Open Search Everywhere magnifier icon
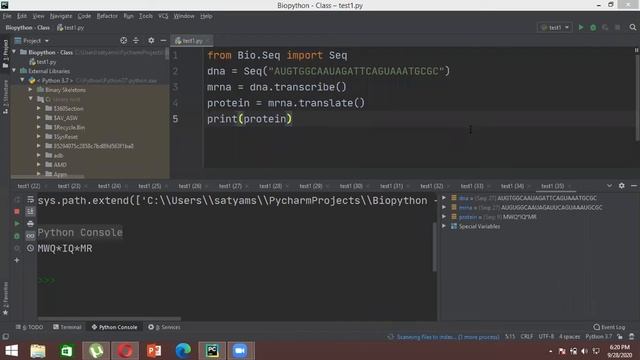This screenshot has height=360, width=640. (x=633, y=27)
